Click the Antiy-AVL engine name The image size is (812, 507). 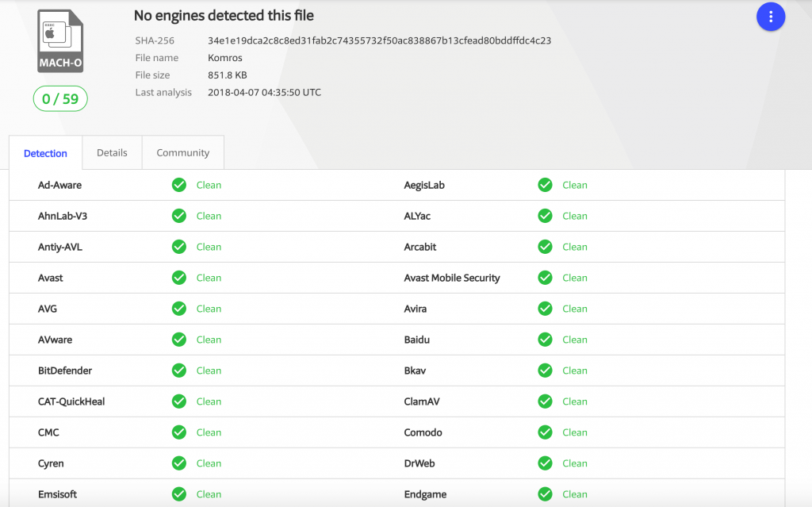click(x=60, y=247)
